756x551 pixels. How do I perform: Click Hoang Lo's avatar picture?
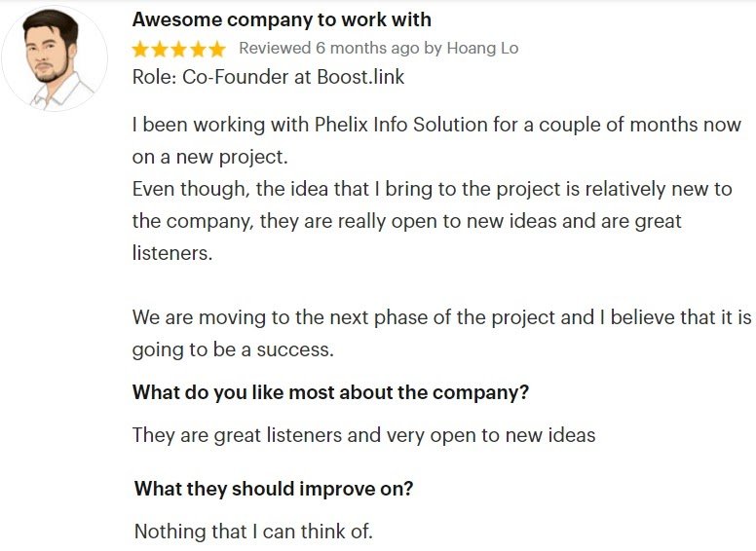(55, 58)
